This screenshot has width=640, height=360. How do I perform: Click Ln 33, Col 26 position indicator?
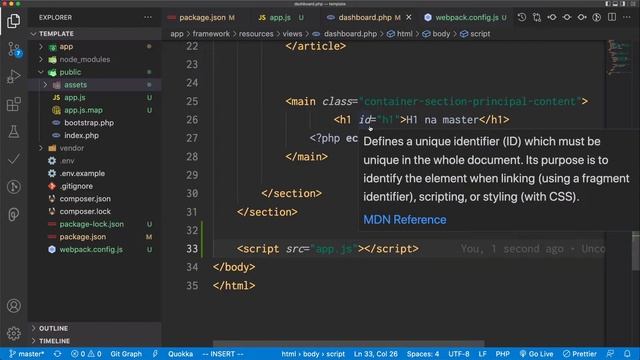coord(376,354)
